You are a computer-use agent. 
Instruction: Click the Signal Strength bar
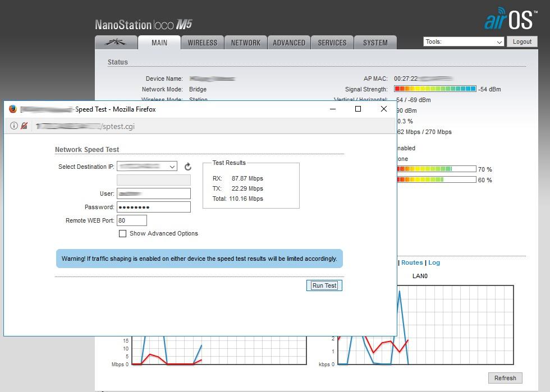pos(435,89)
